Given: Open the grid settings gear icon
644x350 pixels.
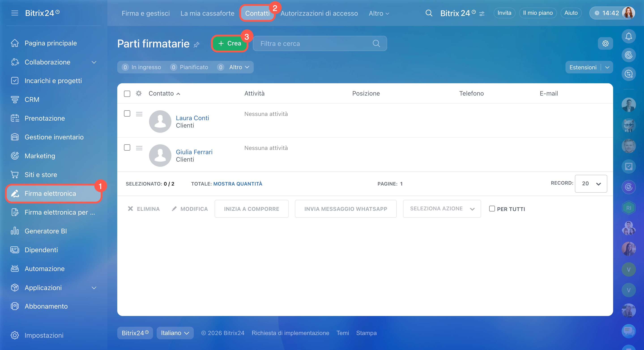Looking at the screenshot, I should pyautogui.click(x=605, y=43).
